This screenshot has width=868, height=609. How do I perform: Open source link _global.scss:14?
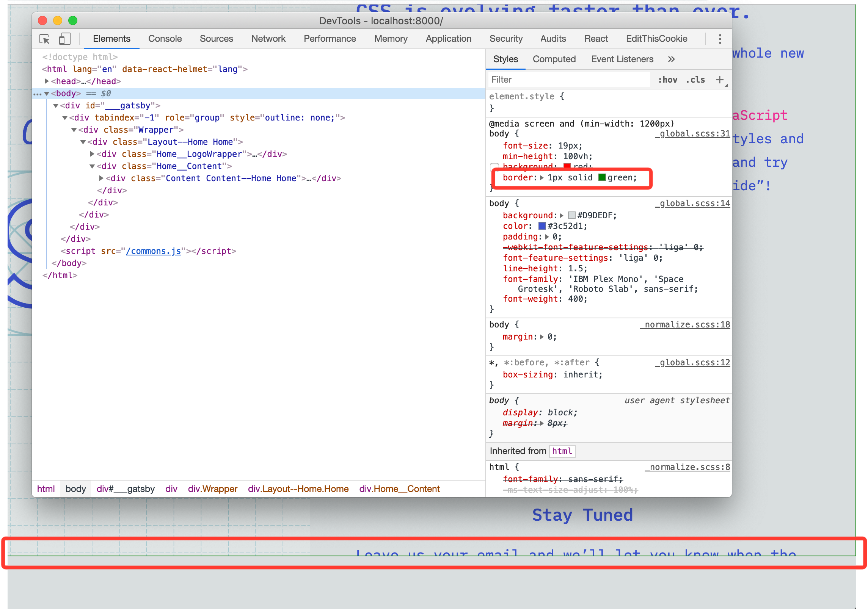(x=692, y=204)
